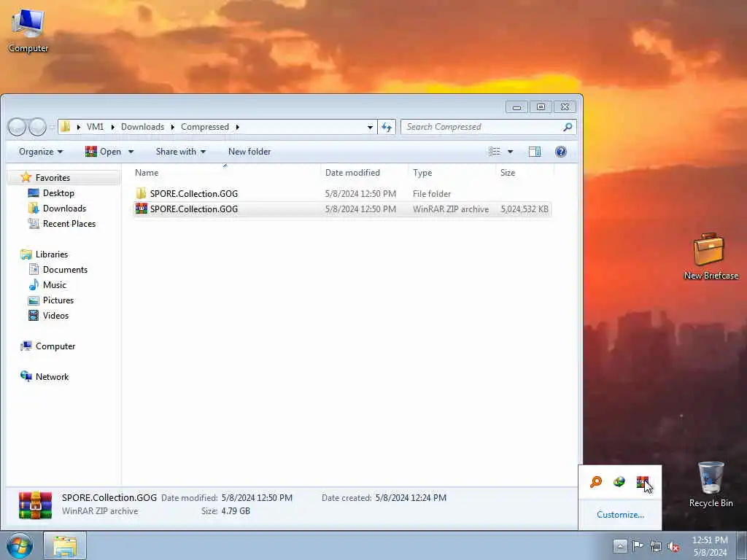
Task: Click the WinRAR thumbnail in details pane
Action: 35,505
